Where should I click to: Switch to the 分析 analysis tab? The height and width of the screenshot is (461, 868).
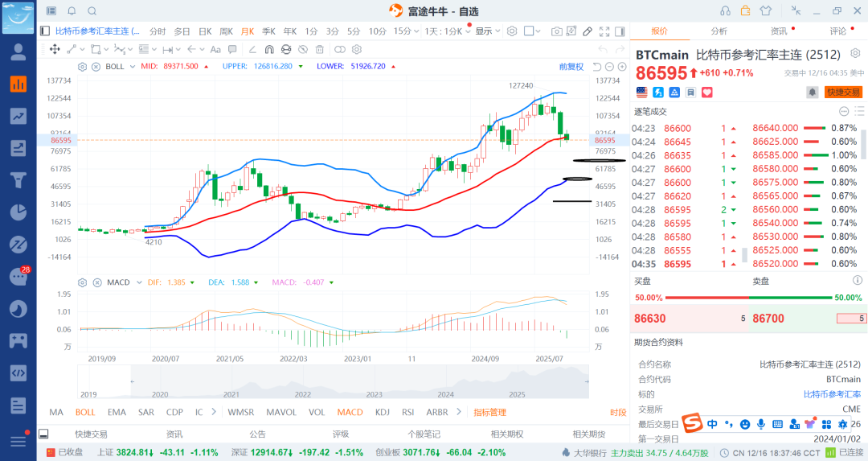point(719,31)
